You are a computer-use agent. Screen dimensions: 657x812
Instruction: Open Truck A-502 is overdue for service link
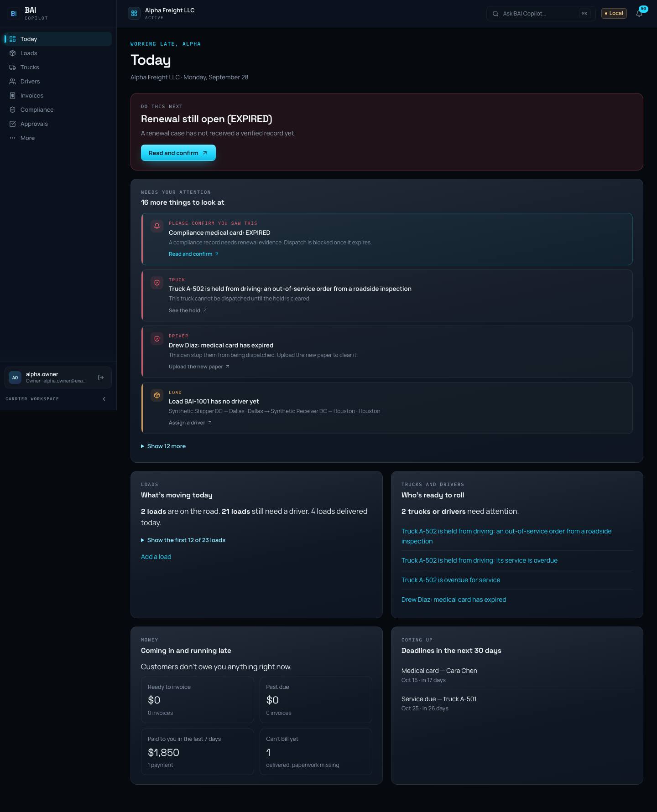coord(451,580)
